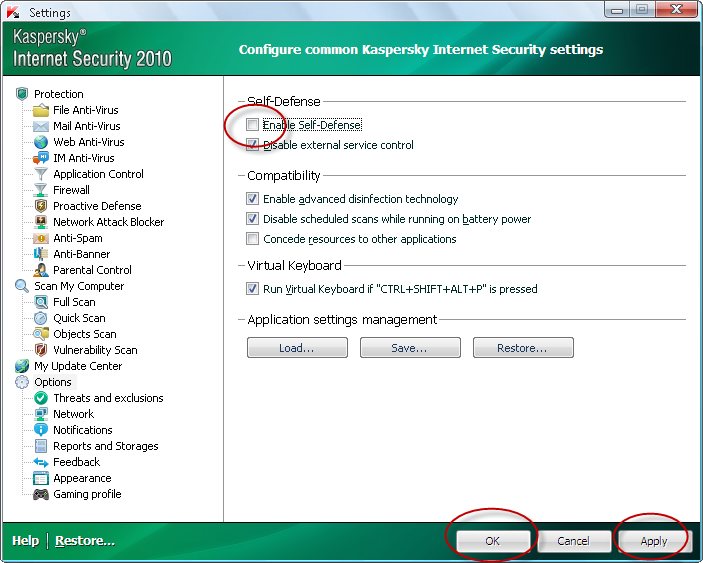This screenshot has height=563, width=703.
Task: Click the Feedback arrows icon
Action: [x=41, y=462]
